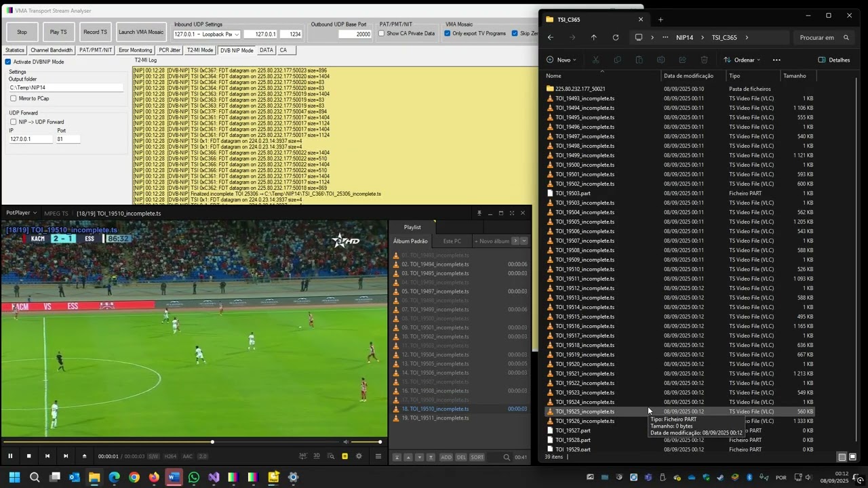Expand chevron after TSI_C365 breadcrumb
The image size is (868, 488).
click(x=747, y=37)
